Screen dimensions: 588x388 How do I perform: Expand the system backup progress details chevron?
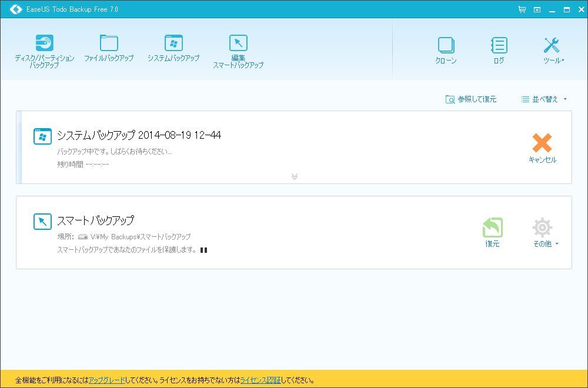295,176
